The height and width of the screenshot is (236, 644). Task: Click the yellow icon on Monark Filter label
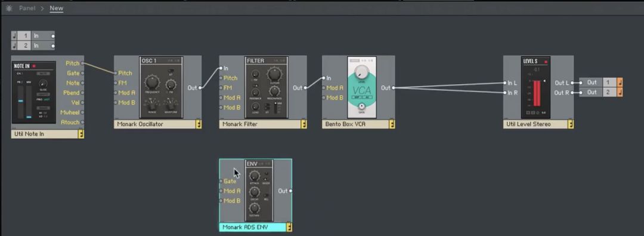(304, 124)
